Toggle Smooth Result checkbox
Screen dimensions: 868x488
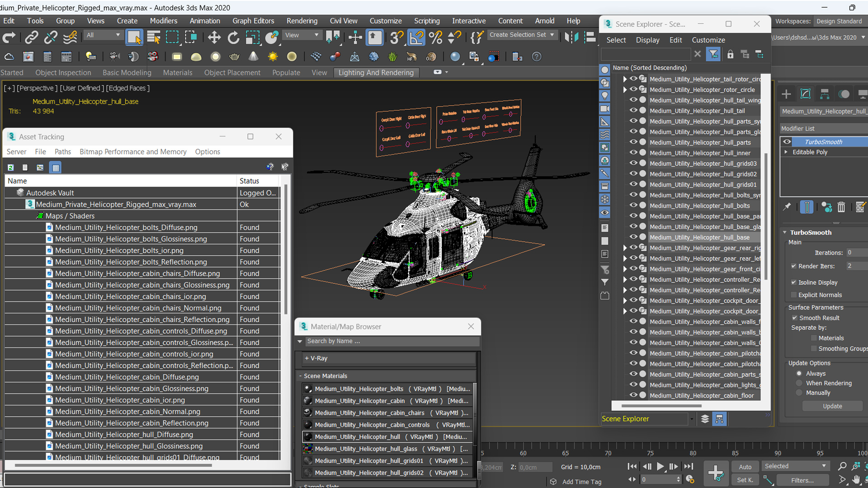tap(794, 318)
